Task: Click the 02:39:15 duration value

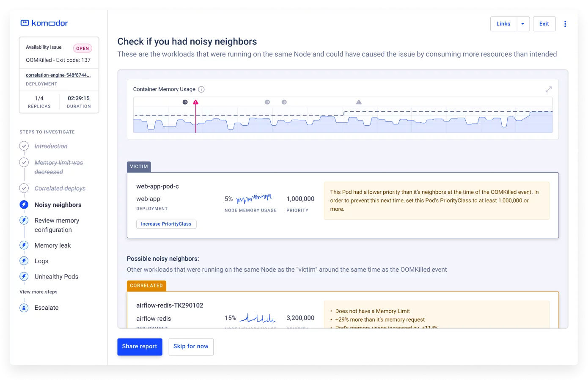Action: (x=79, y=98)
